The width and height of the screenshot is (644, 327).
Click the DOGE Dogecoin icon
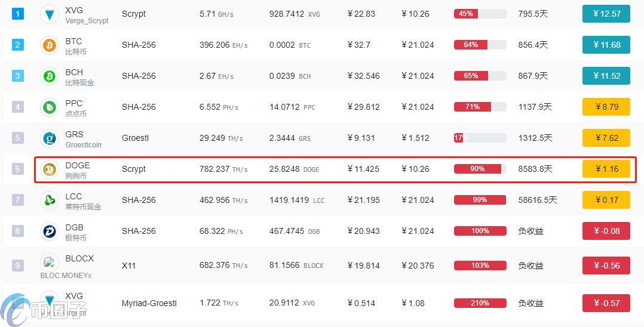pos(50,169)
